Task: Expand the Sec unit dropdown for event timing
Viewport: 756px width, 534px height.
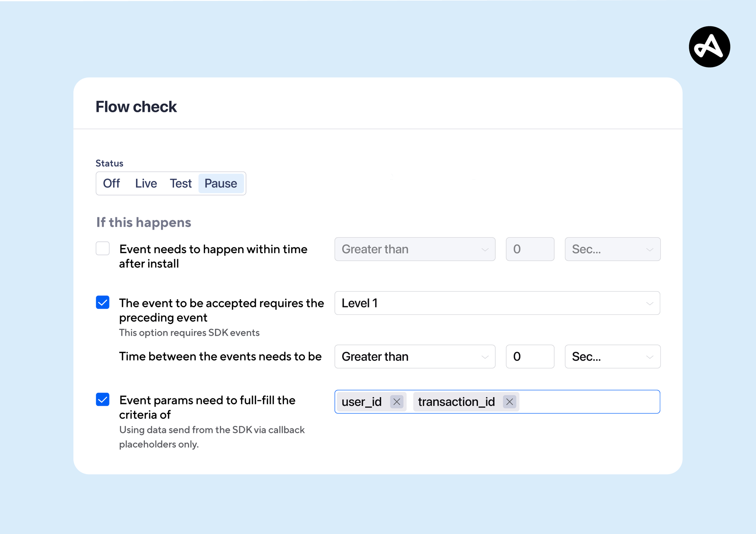Action: (x=612, y=356)
